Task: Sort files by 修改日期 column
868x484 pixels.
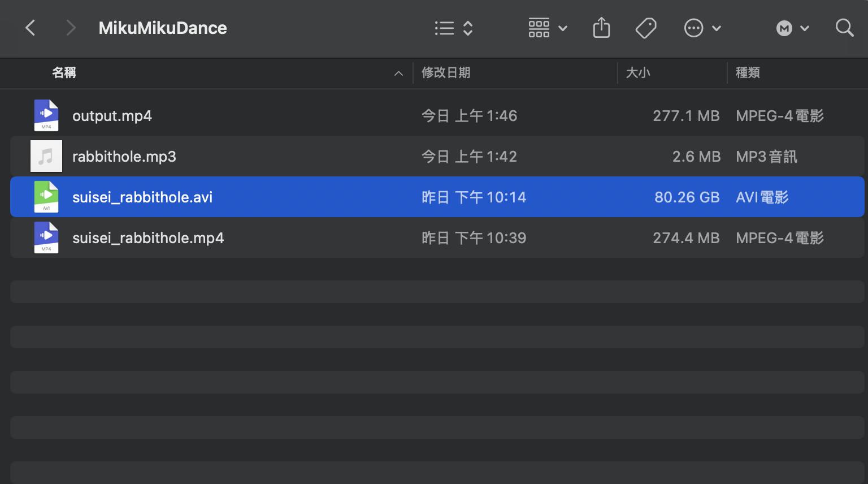Action: (x=446, y=73)
